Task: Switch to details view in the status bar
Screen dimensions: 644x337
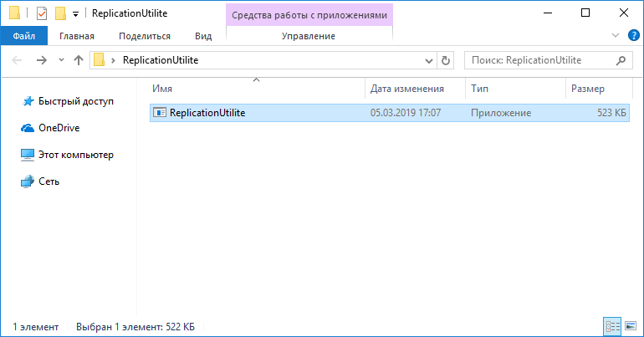Action: click(611, 326)
